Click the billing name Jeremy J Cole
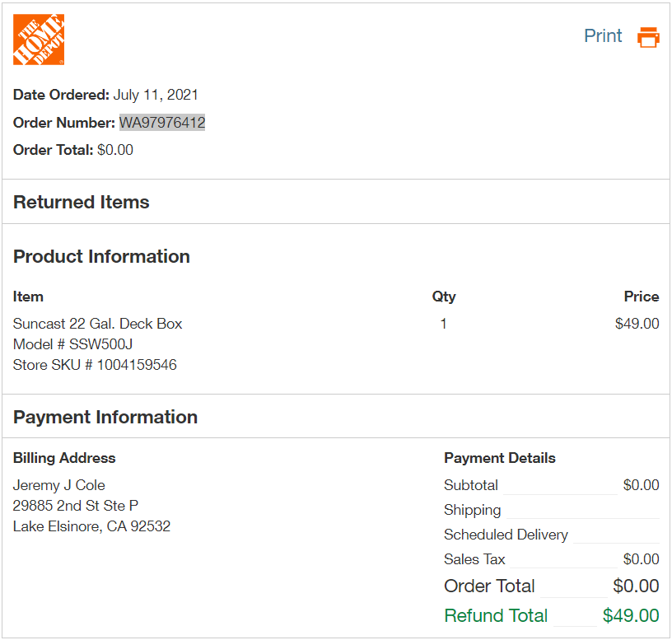Viewport: 672px width, 640px height. [58, 485]
